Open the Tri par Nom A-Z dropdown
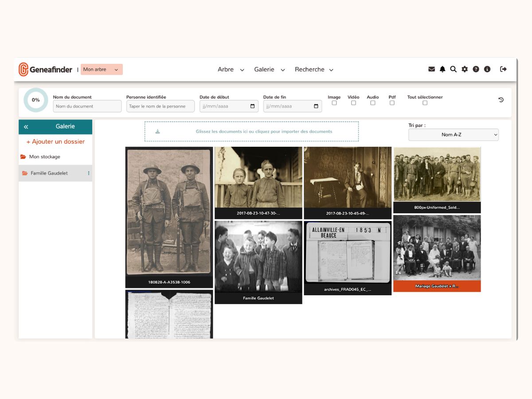 453,134
